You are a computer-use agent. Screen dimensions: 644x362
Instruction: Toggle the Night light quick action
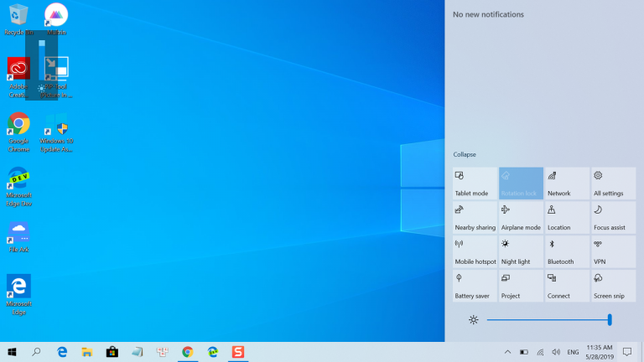coord(521,251)
